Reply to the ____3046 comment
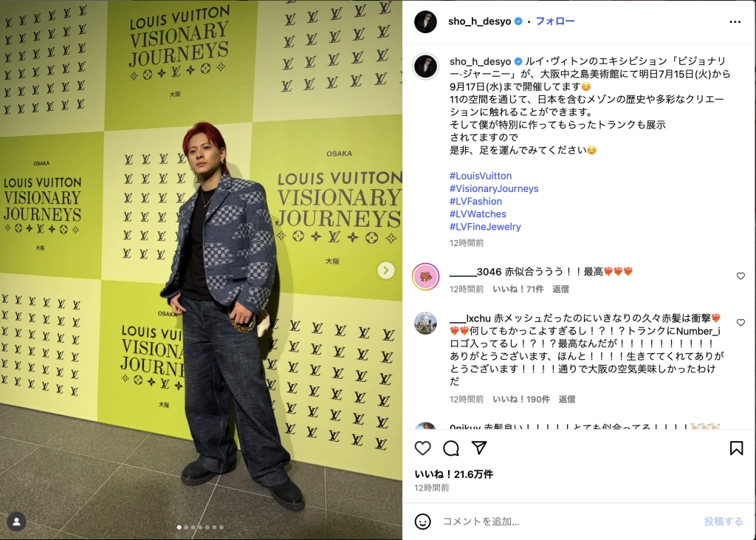Screen dimensions: 756x540 560,289
